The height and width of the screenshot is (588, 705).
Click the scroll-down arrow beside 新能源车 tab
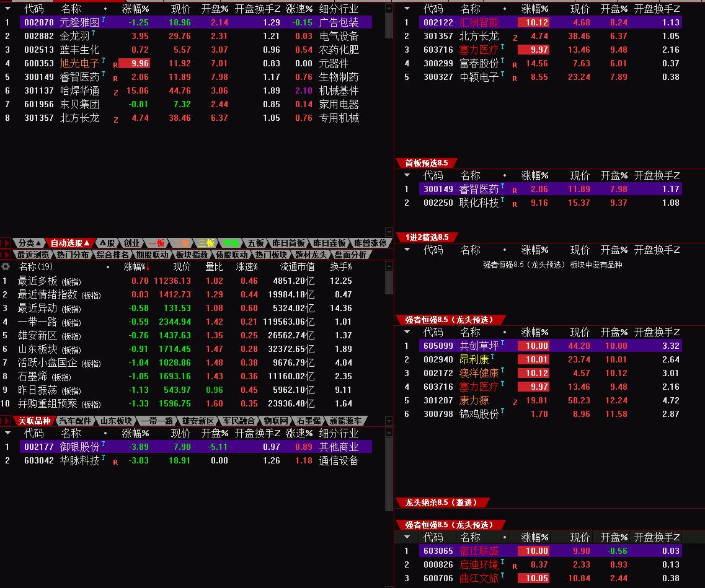(x=389, y=421)
